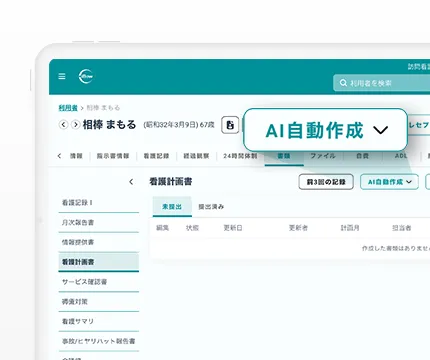Click the search magnifier icon
Viewport: 430px width, 360px height.
click(x=343, y=83)
